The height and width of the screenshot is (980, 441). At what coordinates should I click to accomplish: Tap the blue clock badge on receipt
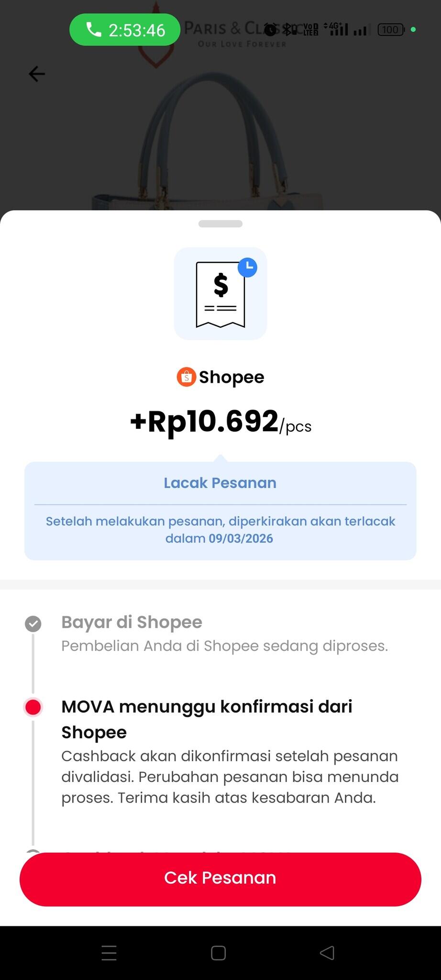point(247,267)
